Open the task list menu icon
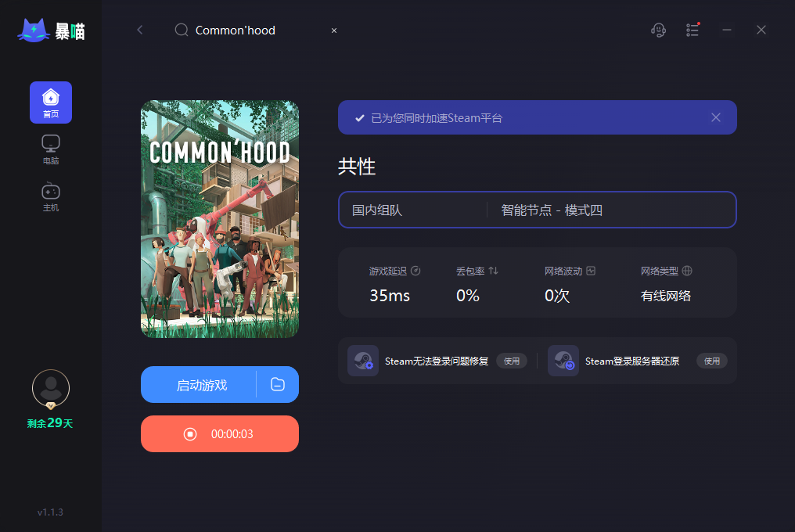 [x=692, y=30]
